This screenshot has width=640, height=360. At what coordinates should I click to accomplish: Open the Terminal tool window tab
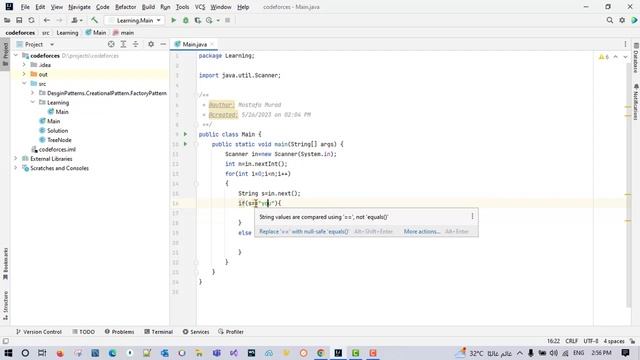tap(158, 332)
